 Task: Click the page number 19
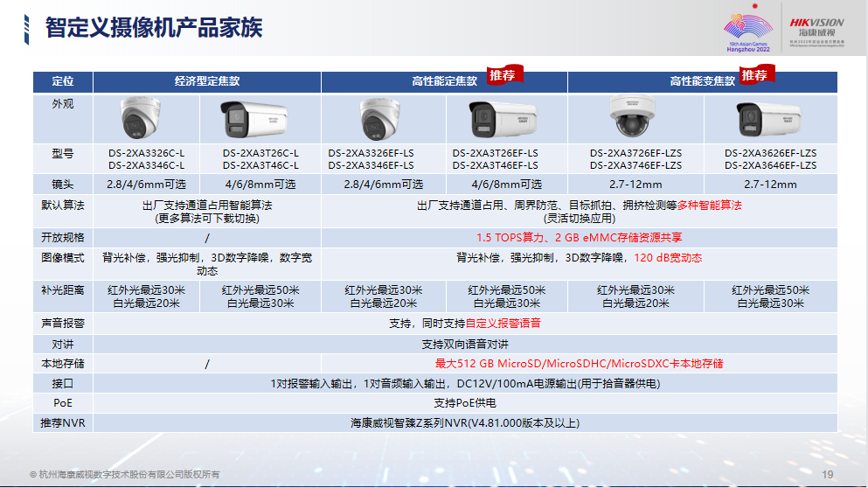click(x=828, y=474)
